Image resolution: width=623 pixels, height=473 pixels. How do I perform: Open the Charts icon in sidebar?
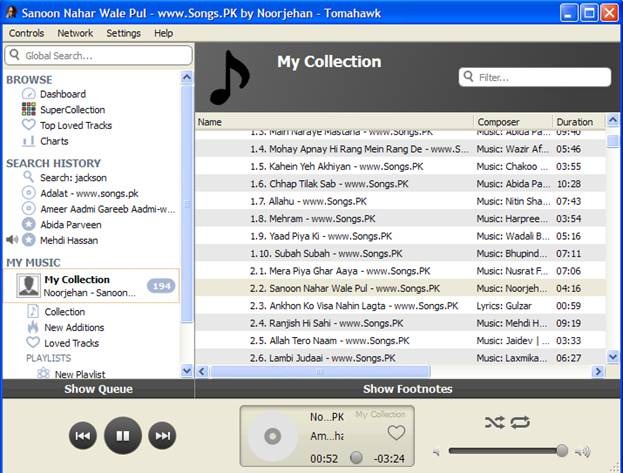[29, 142]
